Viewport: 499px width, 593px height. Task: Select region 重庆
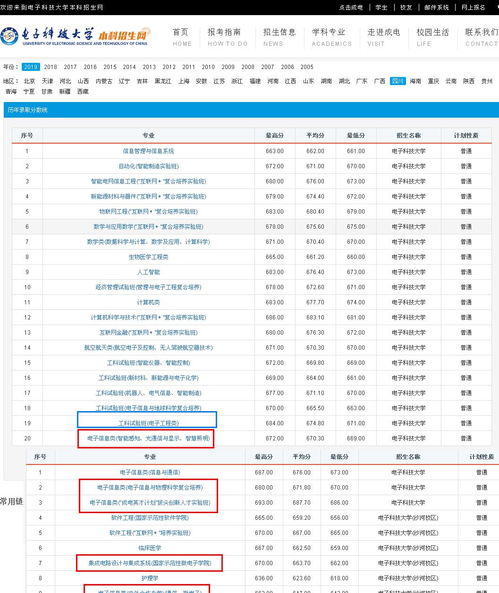pyautogui.click(x=433, y=81)
